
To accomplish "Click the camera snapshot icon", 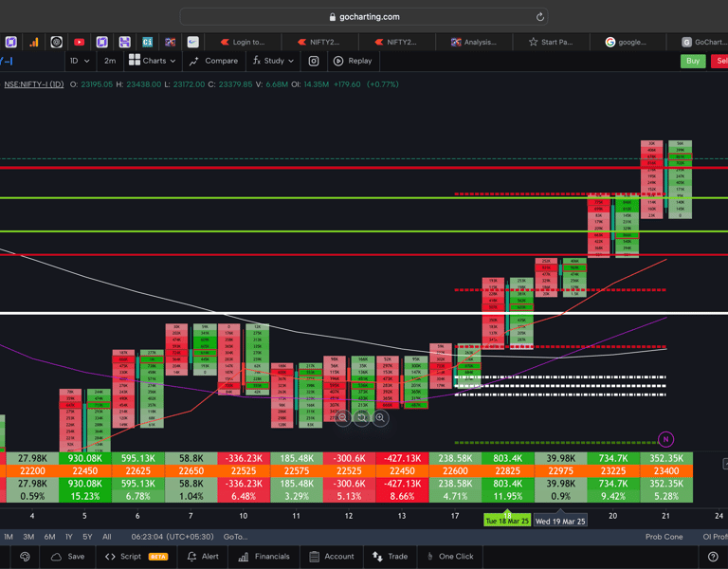I will (x=314, y=61).
